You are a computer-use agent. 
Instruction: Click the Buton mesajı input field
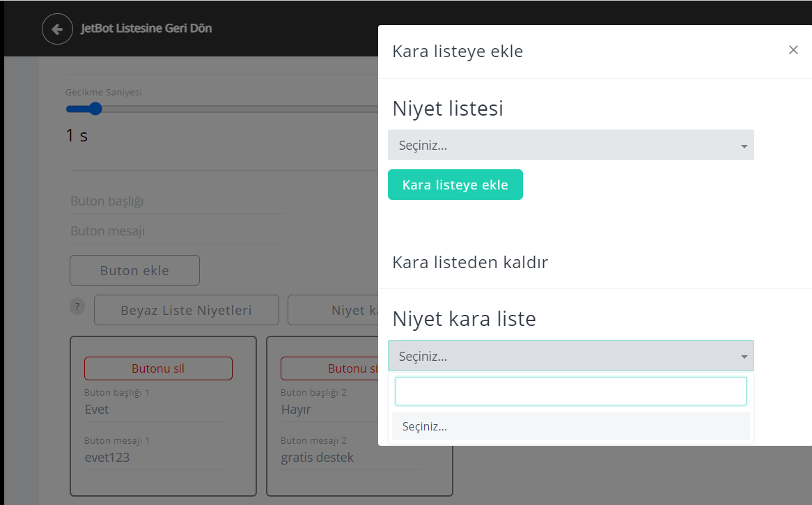[176, 231]
